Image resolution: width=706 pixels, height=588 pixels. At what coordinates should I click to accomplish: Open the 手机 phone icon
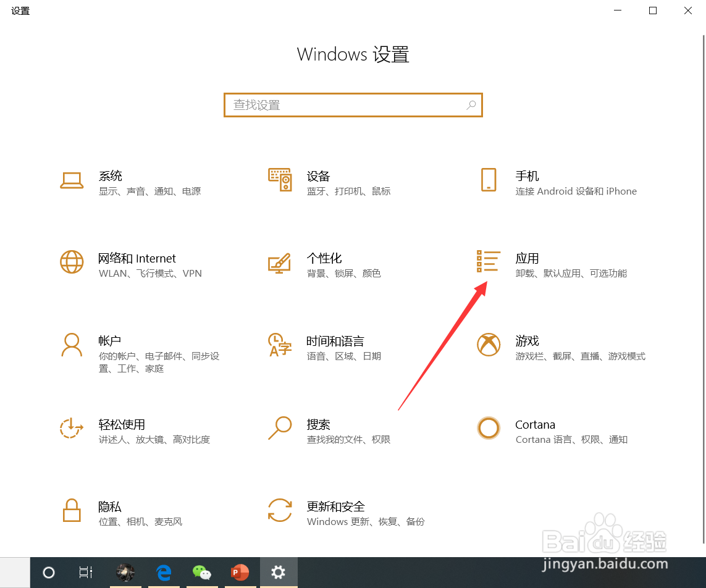pos(489,180)
